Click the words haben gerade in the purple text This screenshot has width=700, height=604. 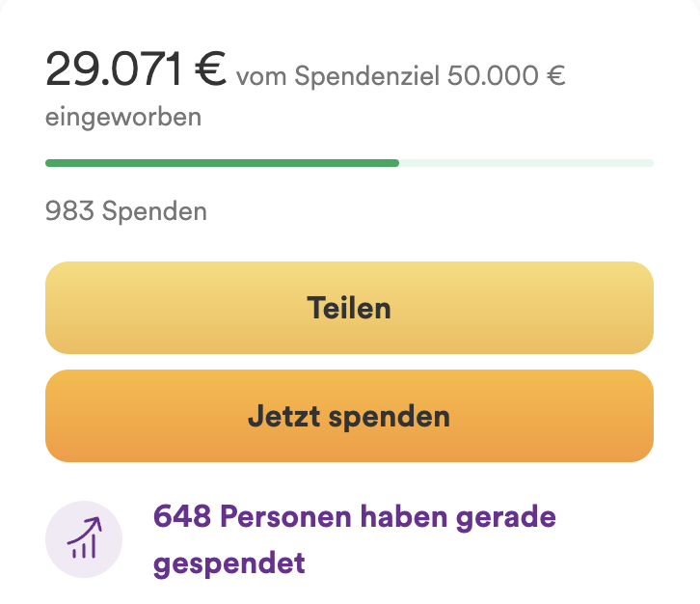pos(458,517)
